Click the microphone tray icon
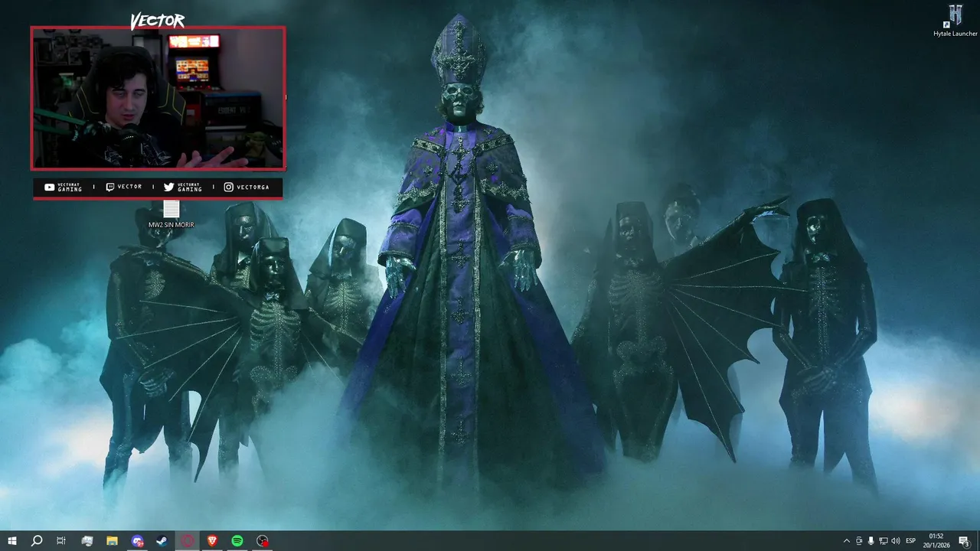This screenshot has width=980, height=551. coord(871,541)
